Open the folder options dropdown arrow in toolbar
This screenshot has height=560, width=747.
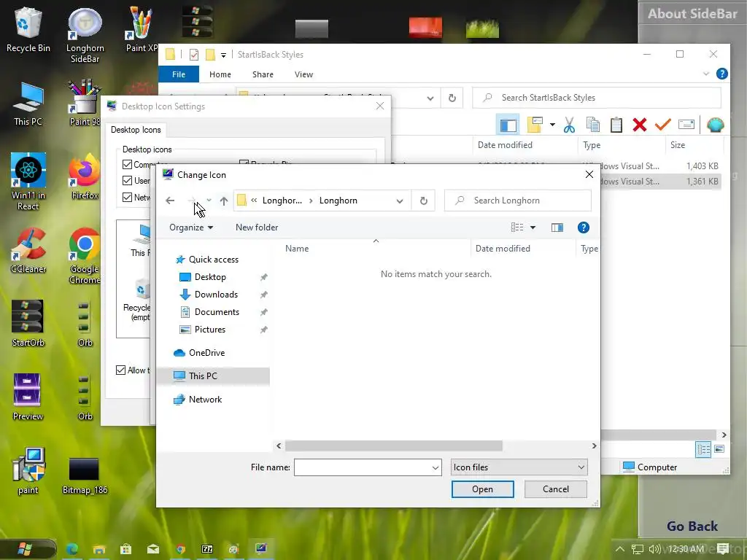click(x=552, y=125)
